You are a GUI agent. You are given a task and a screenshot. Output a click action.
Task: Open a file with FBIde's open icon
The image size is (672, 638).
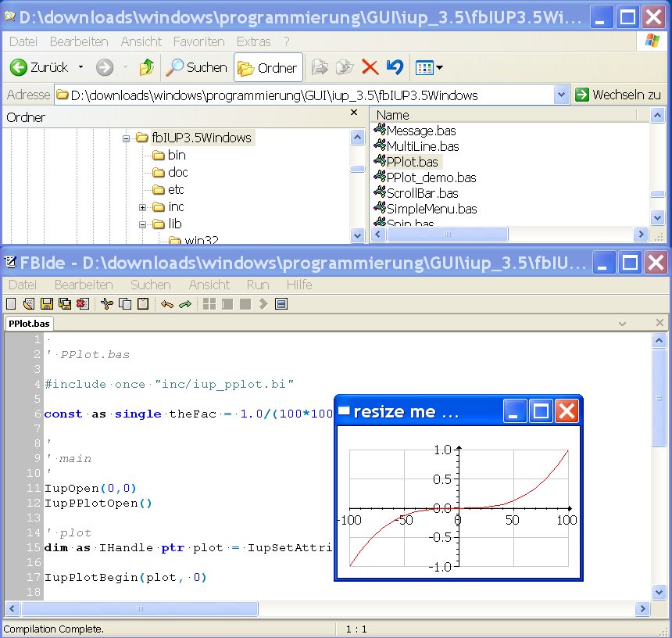click(x=28, y=304)
